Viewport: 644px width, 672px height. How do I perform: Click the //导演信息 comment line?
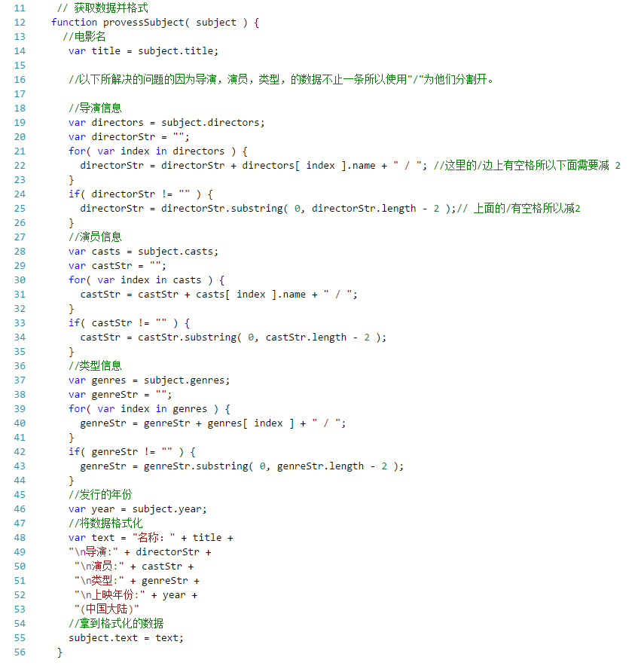click(x=95, y=108)
